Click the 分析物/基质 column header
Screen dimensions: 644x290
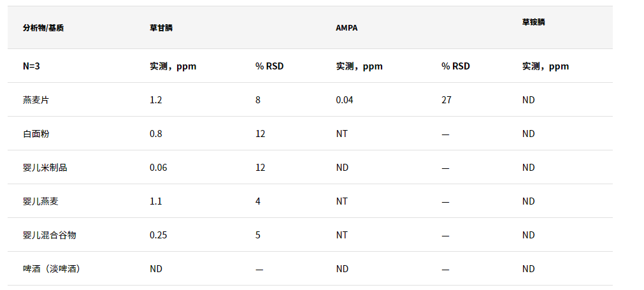click(43, 28)
